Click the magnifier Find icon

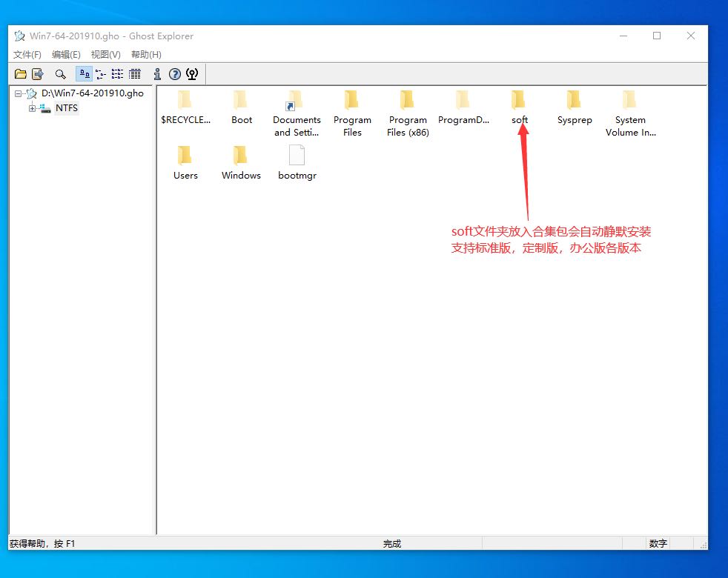tap(61, 74)
